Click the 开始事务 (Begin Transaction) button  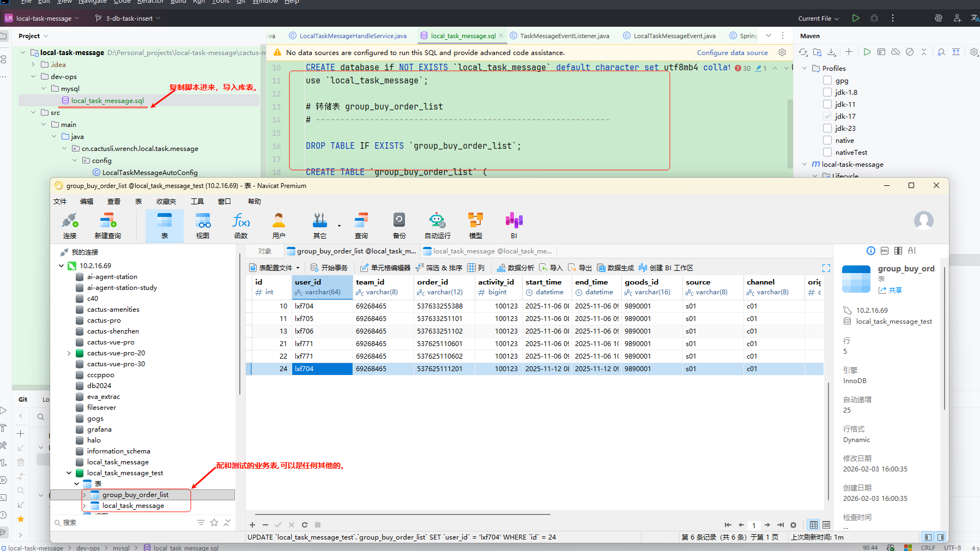(x=329, y=268)
